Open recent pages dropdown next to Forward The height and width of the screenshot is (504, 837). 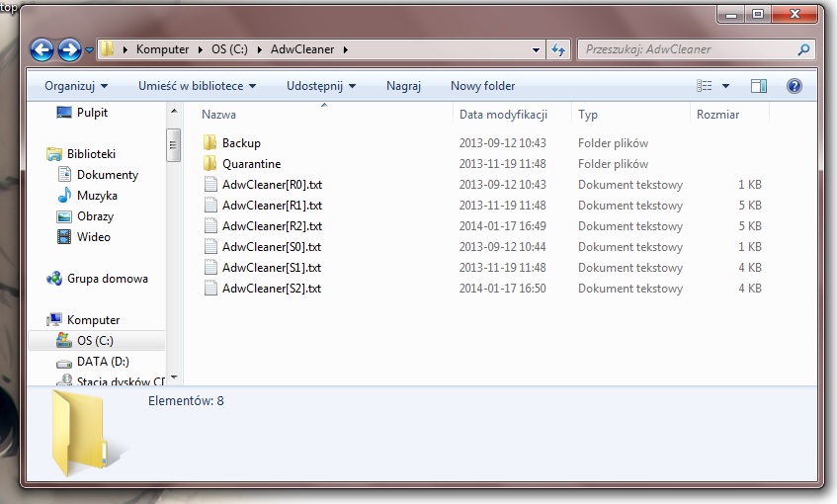[x=89, y=50]
